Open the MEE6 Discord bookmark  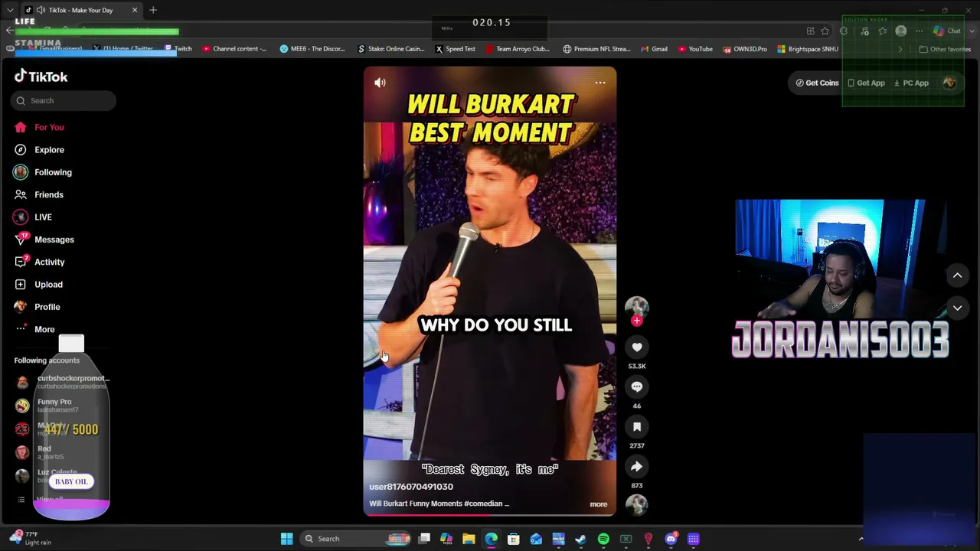point(312,49)
